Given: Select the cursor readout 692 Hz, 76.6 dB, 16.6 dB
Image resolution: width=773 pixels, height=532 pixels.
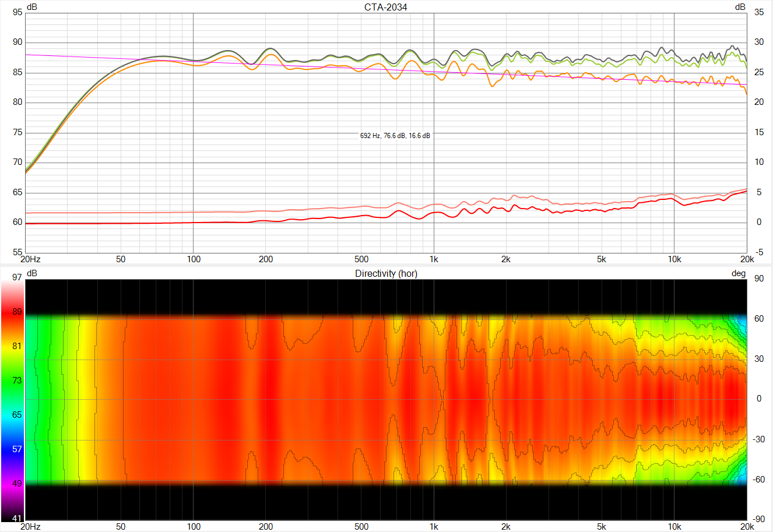Looking at the screenshot, I should tap(395, 136).
